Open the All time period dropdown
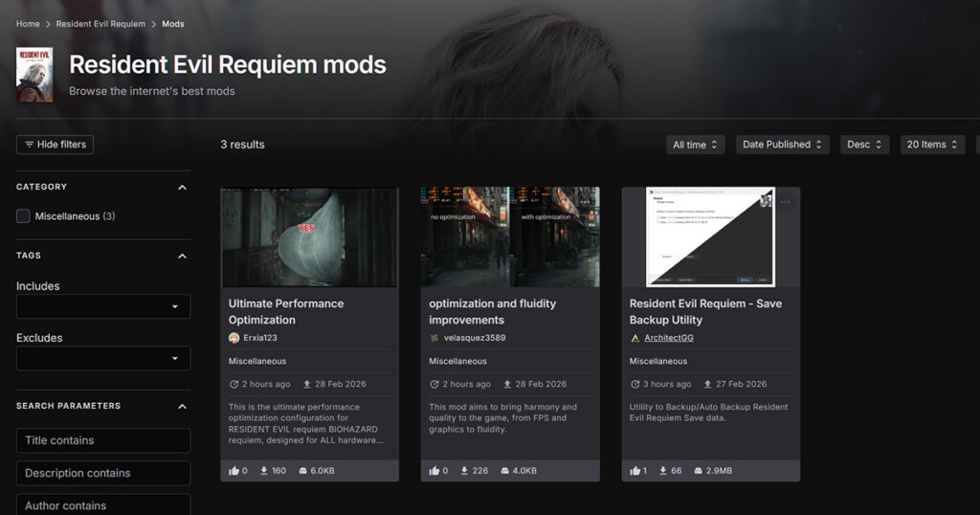980x515 pixels. [695, 145]
